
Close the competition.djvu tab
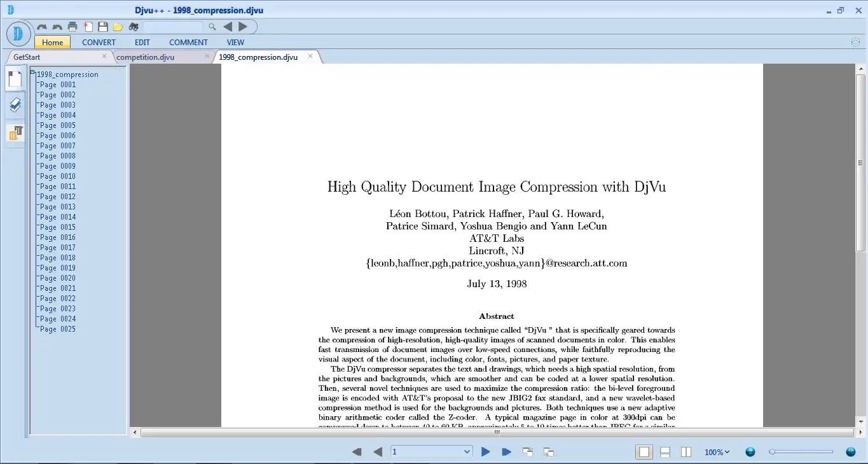point(207,56)
